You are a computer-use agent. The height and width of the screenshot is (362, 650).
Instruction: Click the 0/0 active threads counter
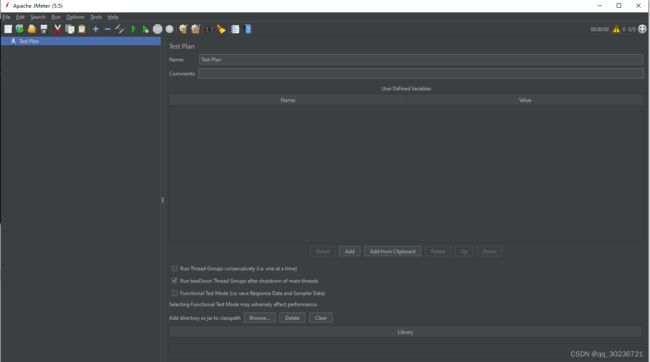(x=631, y=29)
